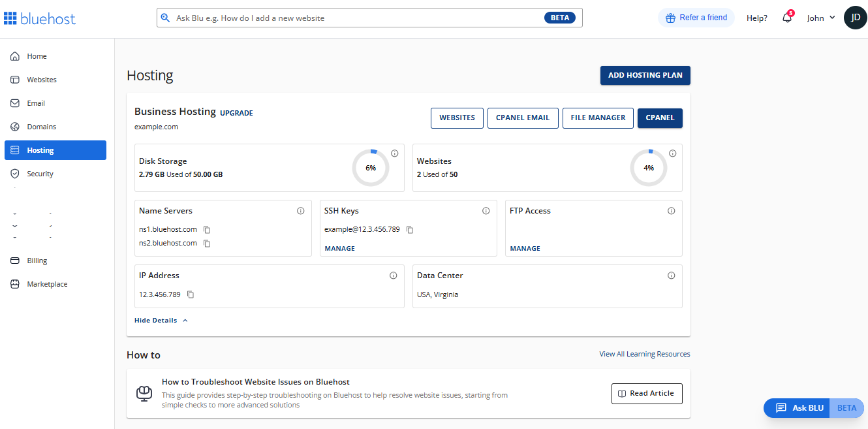
Task: Copy the IP Address 12.3.456.789
Action: pos(190,294)
